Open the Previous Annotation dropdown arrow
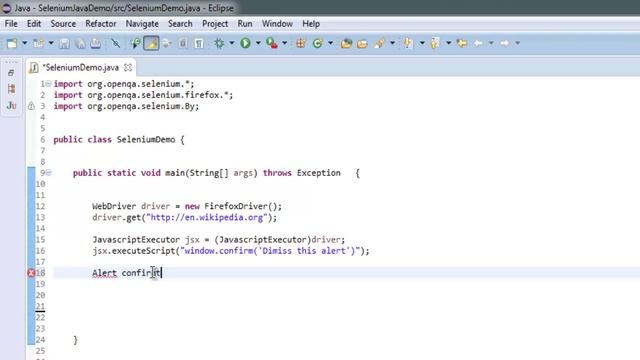Viewport: 640px width, 360px height. coord(448,43)
